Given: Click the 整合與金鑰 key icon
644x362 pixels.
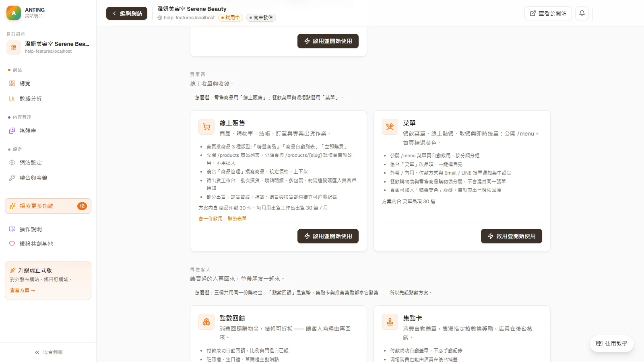Looking at the screenshot, I should point(12,178).
